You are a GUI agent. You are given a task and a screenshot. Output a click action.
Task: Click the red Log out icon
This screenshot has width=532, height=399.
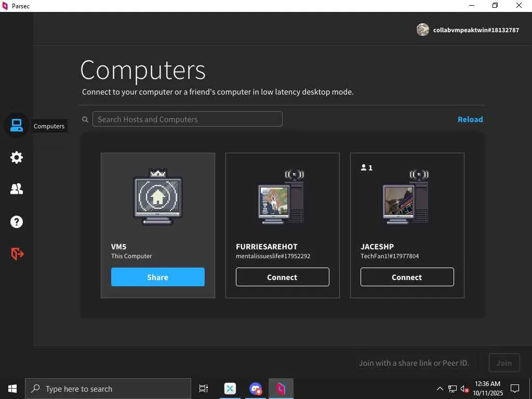[x=17, y=254]
